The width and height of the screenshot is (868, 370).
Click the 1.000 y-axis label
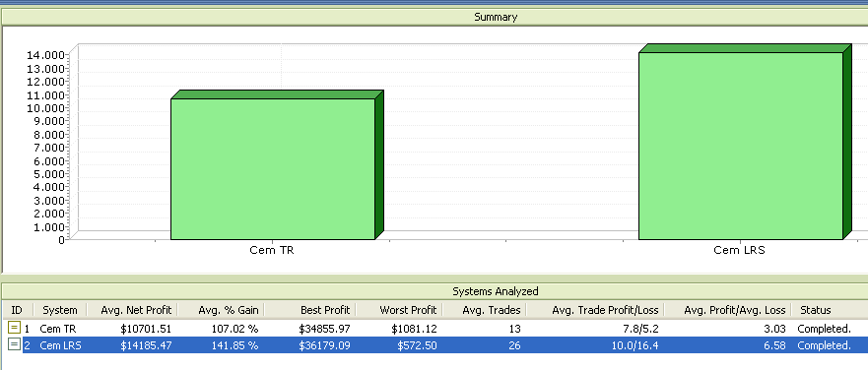(x=48, y=226)
